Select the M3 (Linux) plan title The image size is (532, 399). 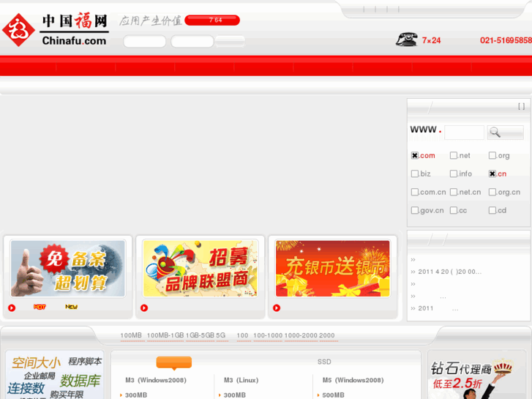241,380
